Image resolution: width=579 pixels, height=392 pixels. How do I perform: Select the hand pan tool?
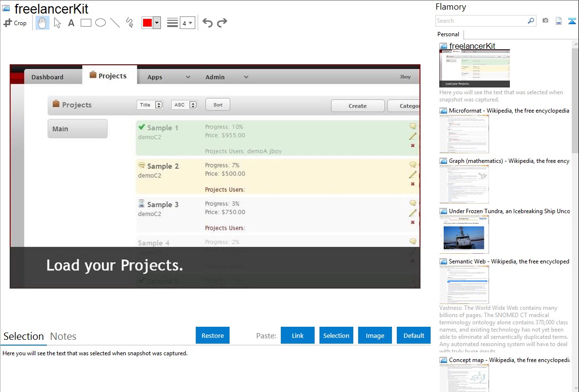click(42, 23)
